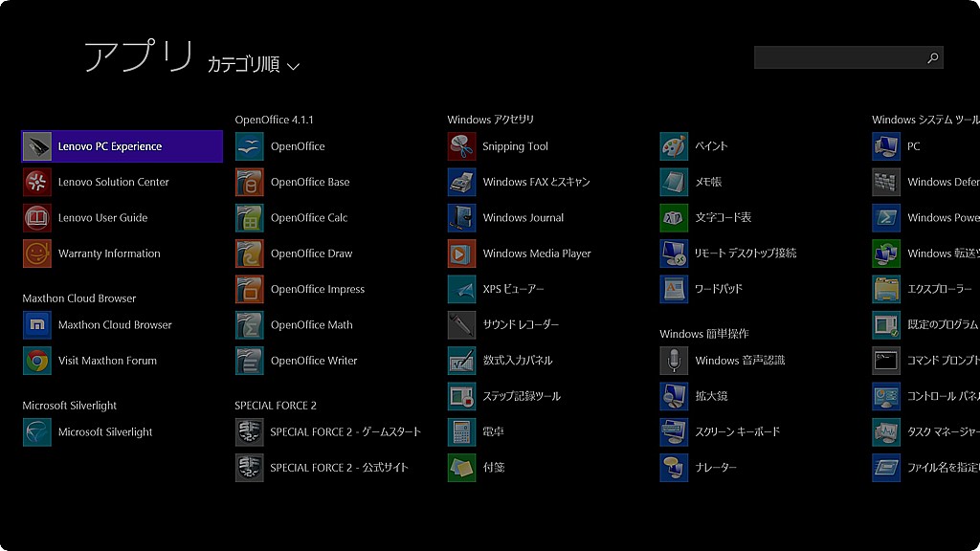Open the Visit Maxthon Forum link

[107, 361]
